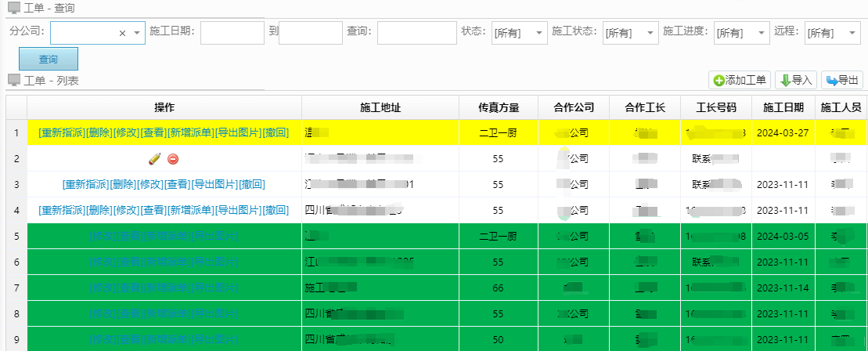The image size is (868, 351).
Task: Click [修改] in green row 5
Action: [103, 236]
